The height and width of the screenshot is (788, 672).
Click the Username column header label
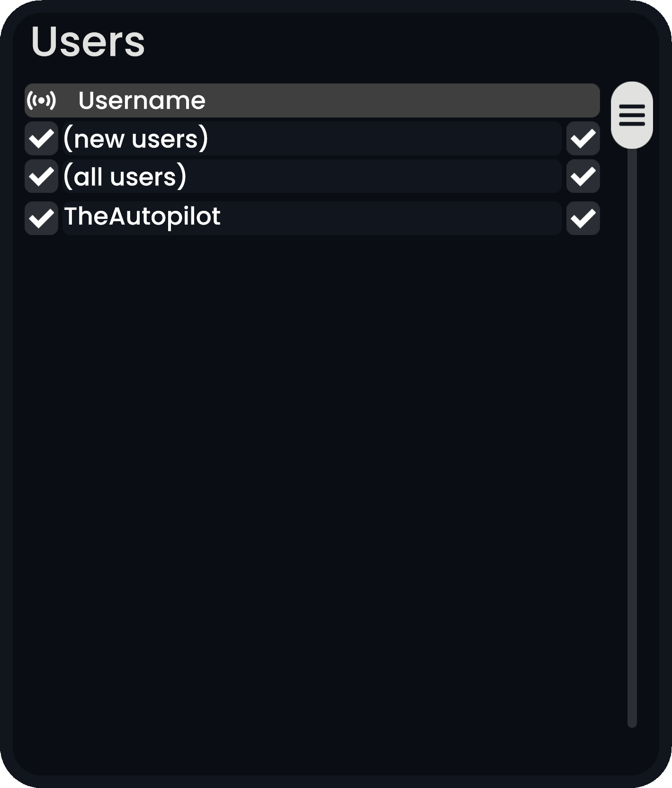coord(142,100)
